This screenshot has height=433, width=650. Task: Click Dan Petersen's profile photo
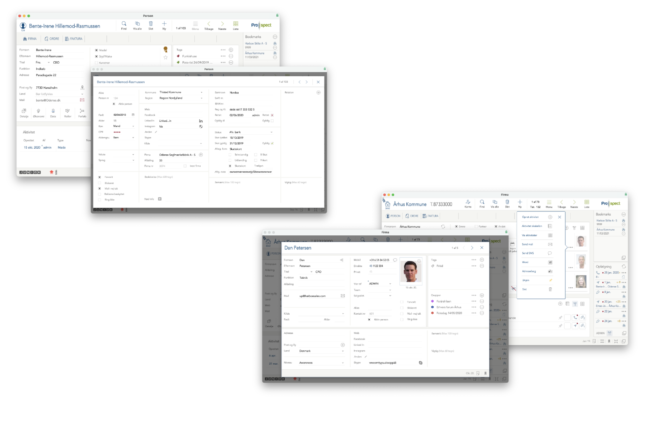point(409,273)
